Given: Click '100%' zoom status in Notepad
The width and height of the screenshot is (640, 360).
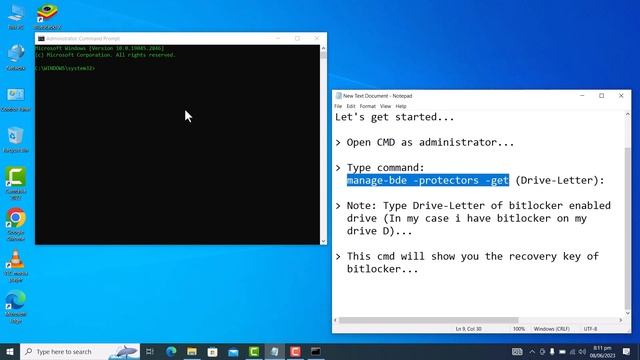Looking at the screenshot, I should [x=519, y=329].
